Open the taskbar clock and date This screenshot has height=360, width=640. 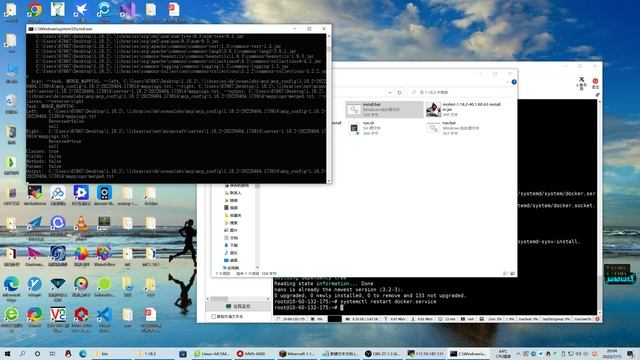tap(612, 353)
